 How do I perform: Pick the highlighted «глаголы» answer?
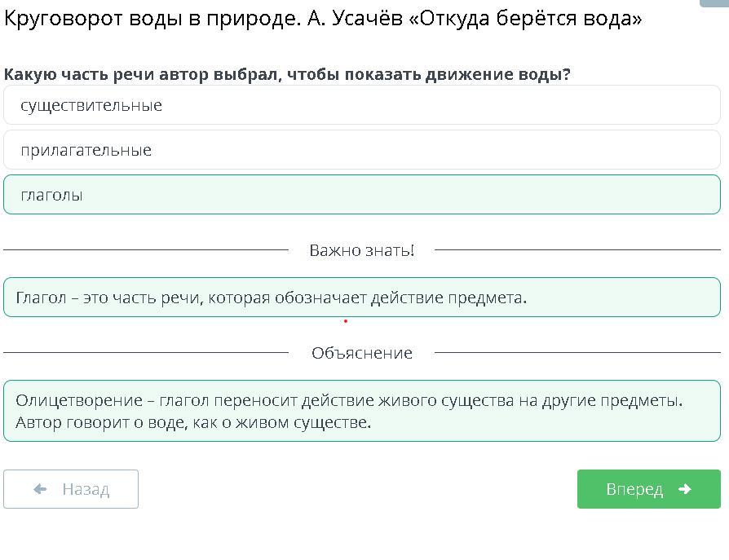(x=52, y=195)
